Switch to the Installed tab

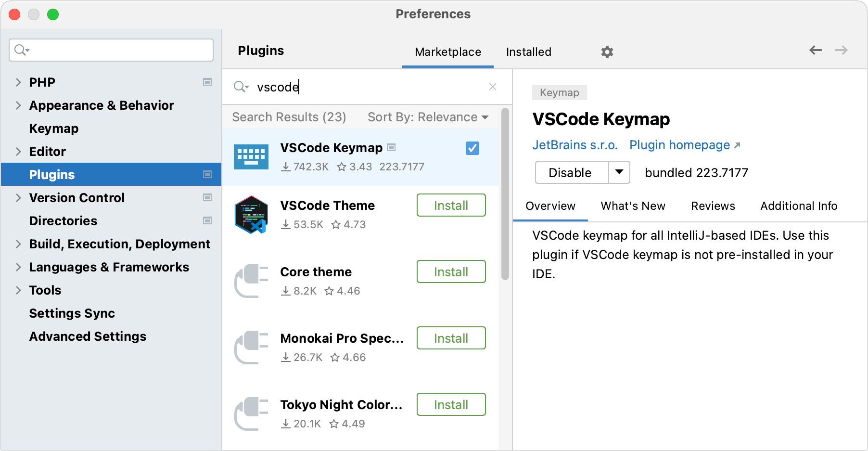click(528, 52)
